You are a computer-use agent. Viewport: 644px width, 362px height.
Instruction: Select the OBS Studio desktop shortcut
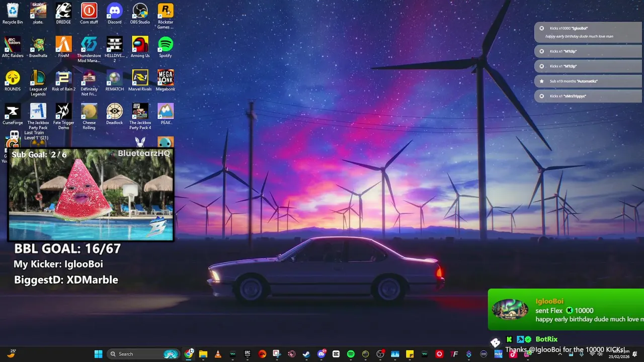(x=140, y=14)
